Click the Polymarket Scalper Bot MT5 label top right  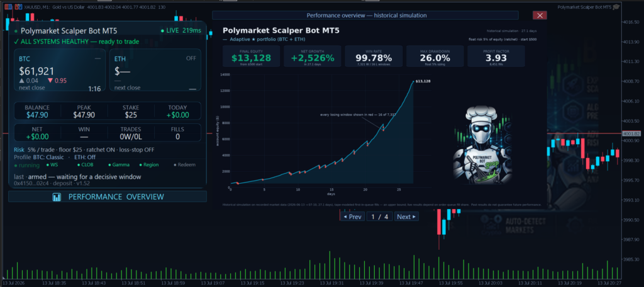584,7
